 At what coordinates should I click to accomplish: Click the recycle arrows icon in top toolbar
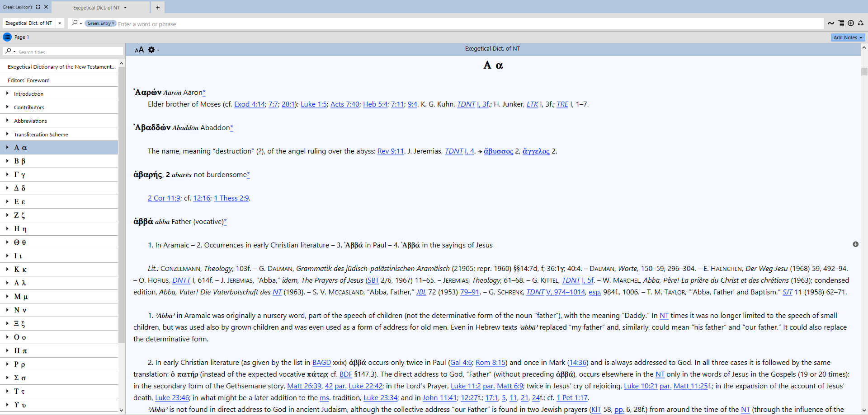tap(861, 23)
